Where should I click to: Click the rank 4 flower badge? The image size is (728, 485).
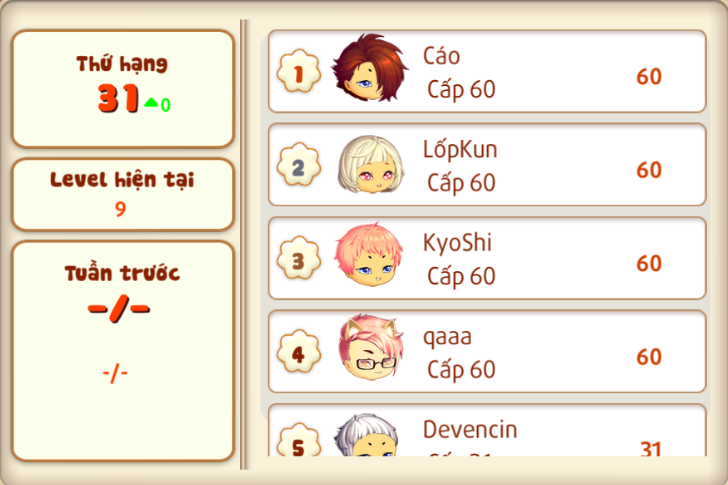pyautogui.click(x=299, y=351)
